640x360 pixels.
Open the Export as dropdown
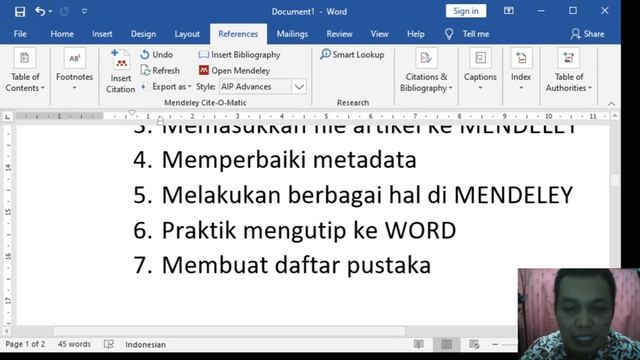pyautogui.click(x=167, y=87)
